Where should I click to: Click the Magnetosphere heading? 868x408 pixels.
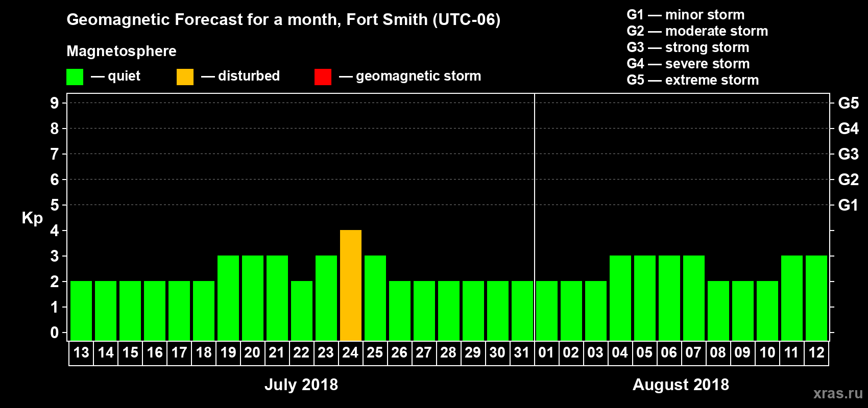(x=122, y=51)
